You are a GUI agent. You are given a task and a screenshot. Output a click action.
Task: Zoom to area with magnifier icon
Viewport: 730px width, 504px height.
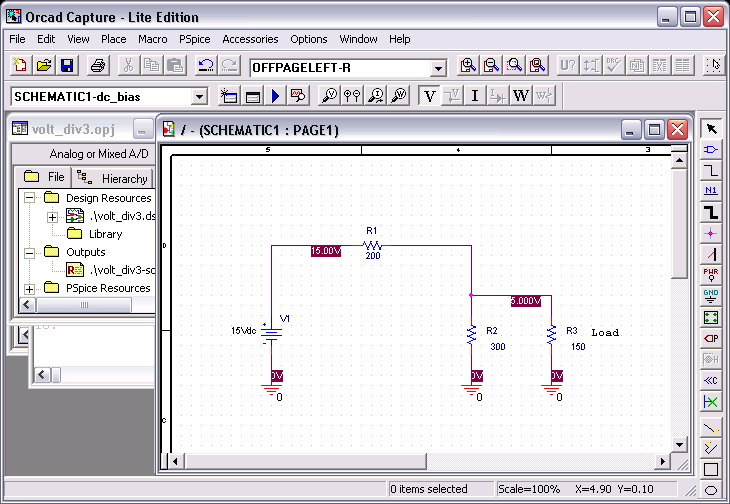tap(515, 66)
